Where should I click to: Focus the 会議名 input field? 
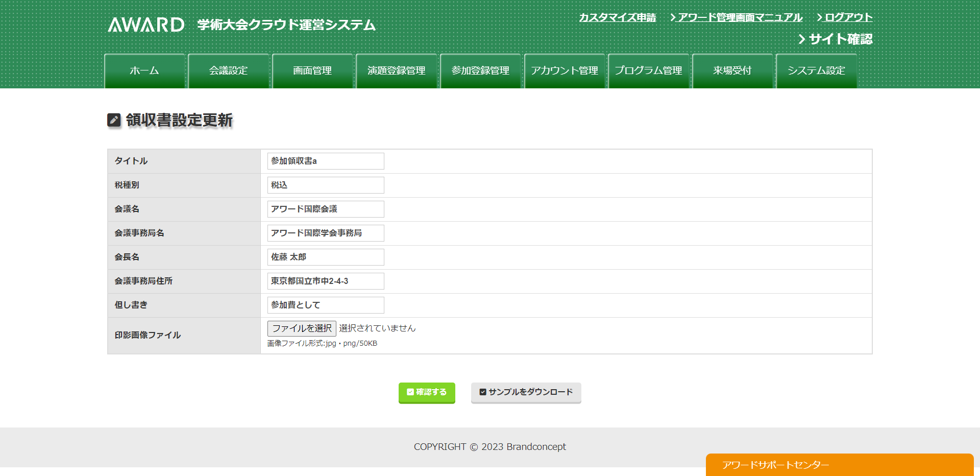326,209
